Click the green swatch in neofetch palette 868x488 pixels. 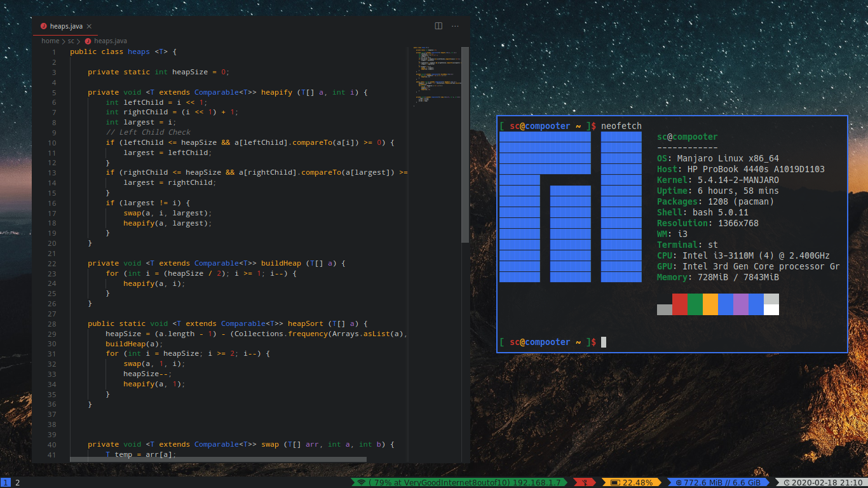tap(695, 304)
